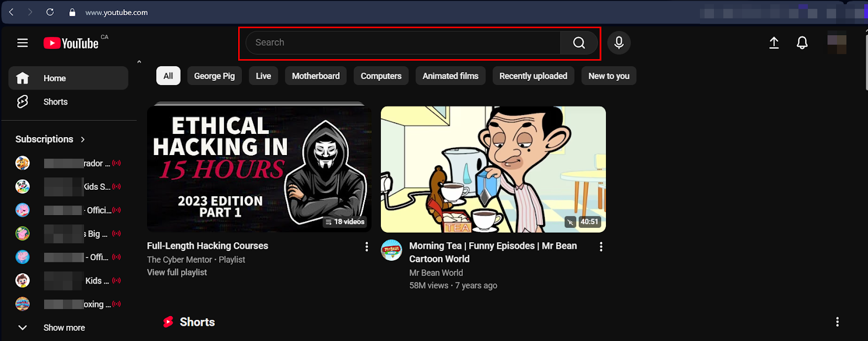Click the sidebar scroll-up arrow

point(139,62)
